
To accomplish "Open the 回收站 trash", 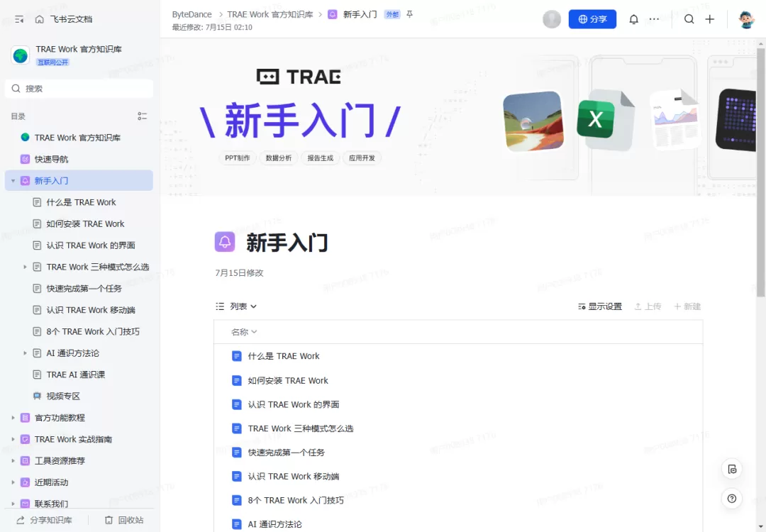I will point(124,520).
